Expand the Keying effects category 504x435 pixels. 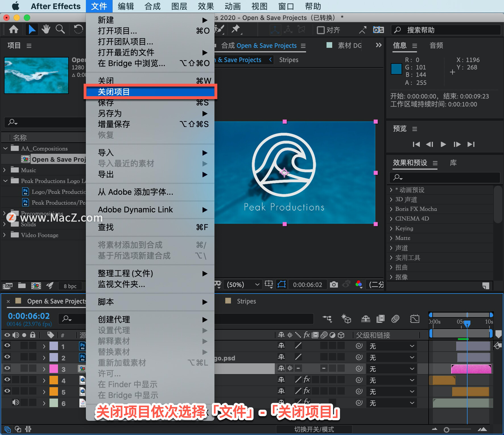click(391, 228)
